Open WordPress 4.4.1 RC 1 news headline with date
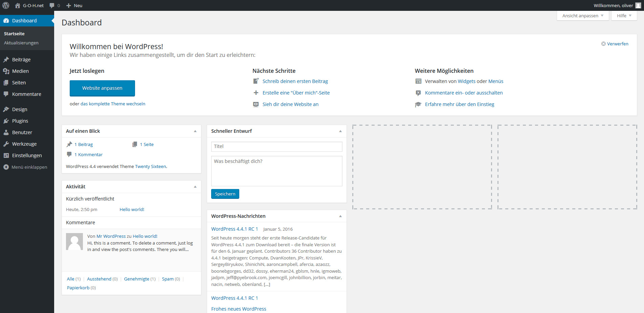This screenshot has height=313, width=644. (235, 229)
